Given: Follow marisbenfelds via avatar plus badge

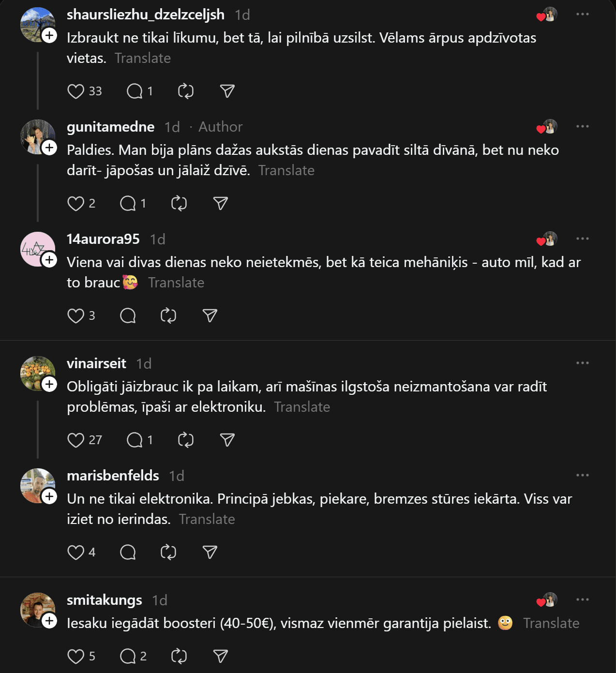Looking at the screenshot, I should pos(49,496).
